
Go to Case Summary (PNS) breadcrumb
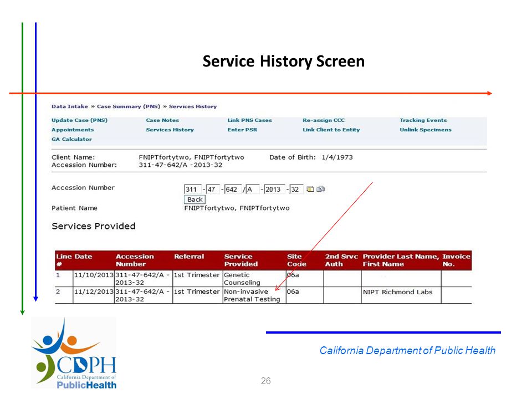point(129,106)
